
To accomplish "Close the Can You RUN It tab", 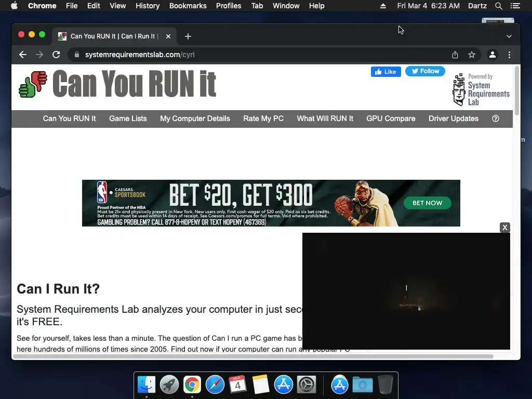I will coord(168,36).
